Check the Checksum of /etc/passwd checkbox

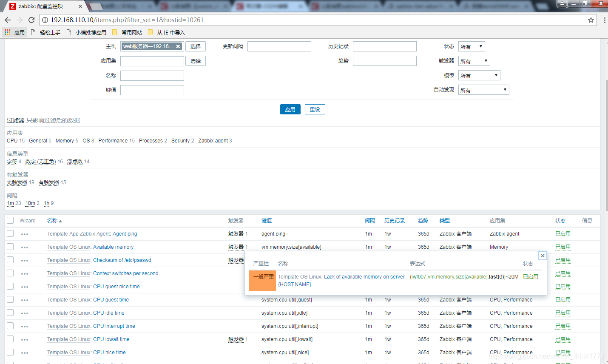pos(10,260)
